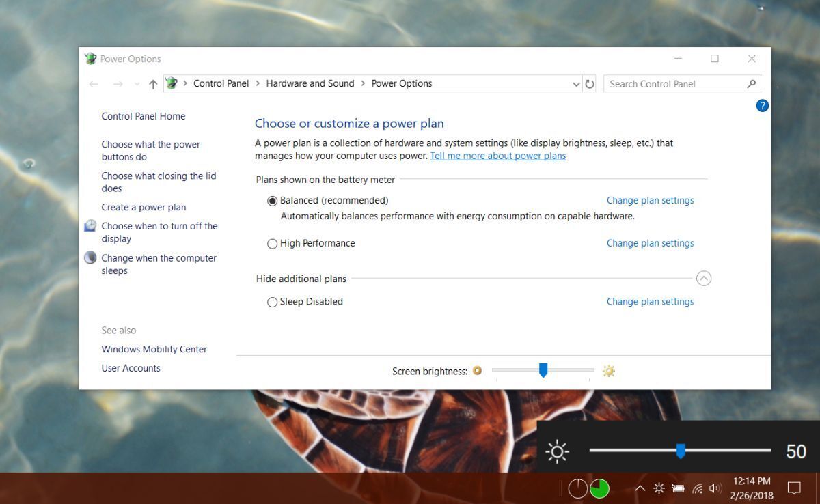Viewport: 820px width, 504px height.
Task: Open the Action Center notification icon
Action: [794, 488]
